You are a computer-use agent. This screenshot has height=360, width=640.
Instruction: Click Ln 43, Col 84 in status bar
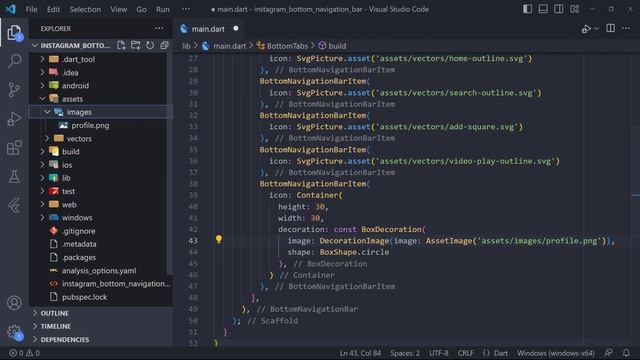pos(360,353)
